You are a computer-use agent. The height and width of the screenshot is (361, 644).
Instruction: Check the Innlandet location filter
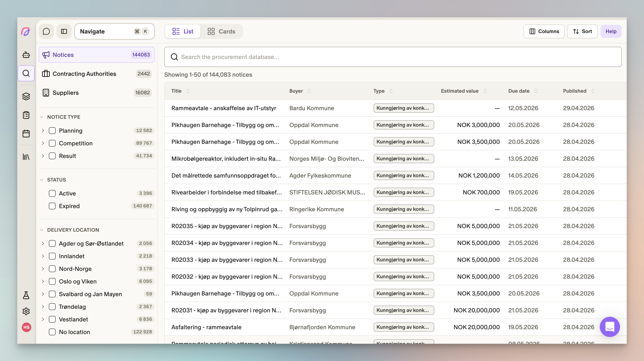(52, 256)
